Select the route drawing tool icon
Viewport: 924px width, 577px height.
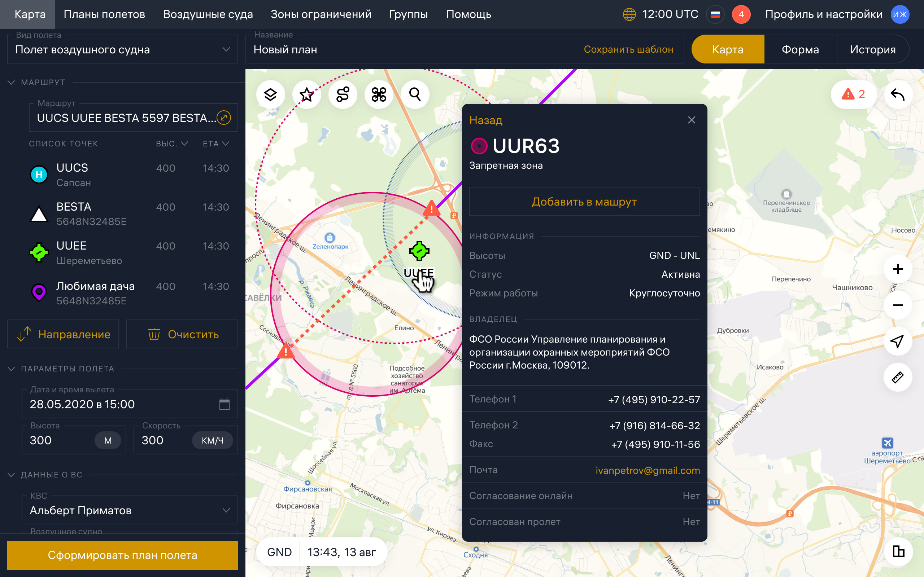[343, 94]
